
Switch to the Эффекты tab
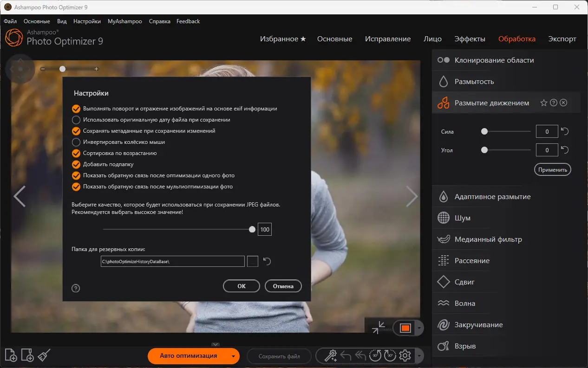coord(470,39)
